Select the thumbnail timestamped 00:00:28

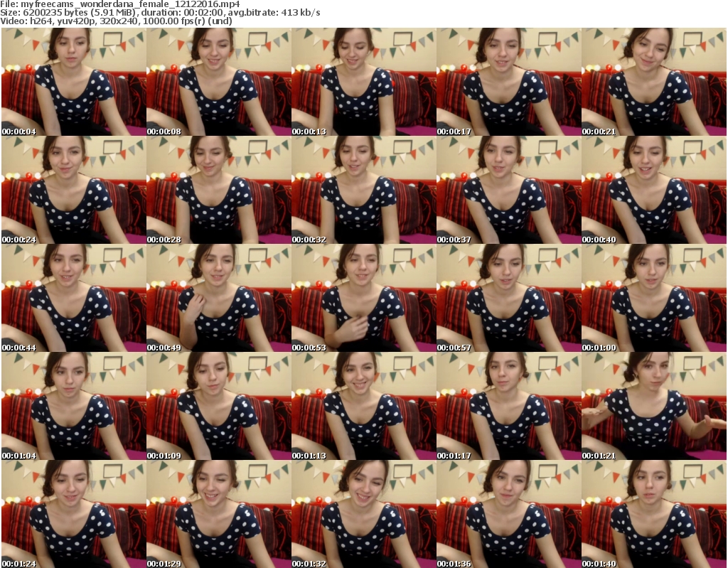click(219, 190)
